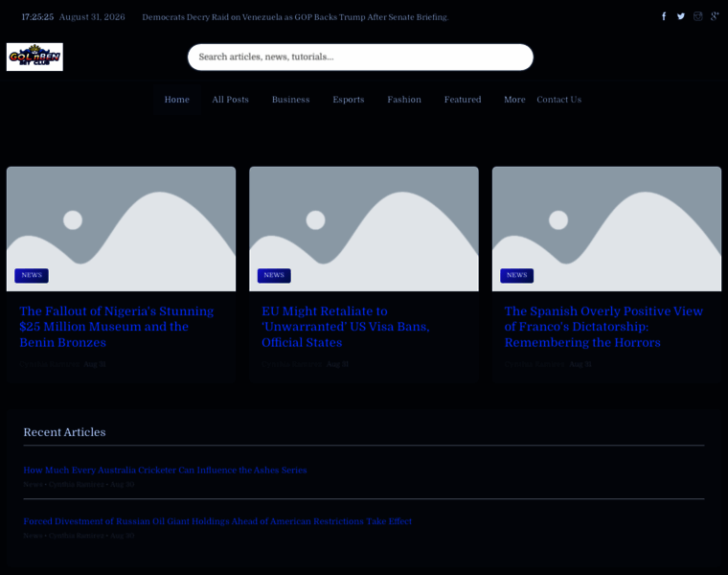Select the Business category

(x=290, y=100)
